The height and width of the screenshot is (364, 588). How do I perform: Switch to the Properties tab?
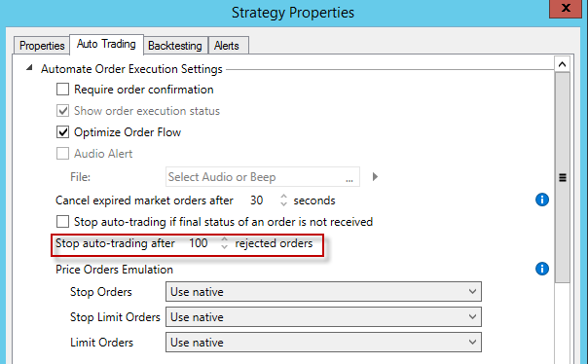tap(42, 46)
